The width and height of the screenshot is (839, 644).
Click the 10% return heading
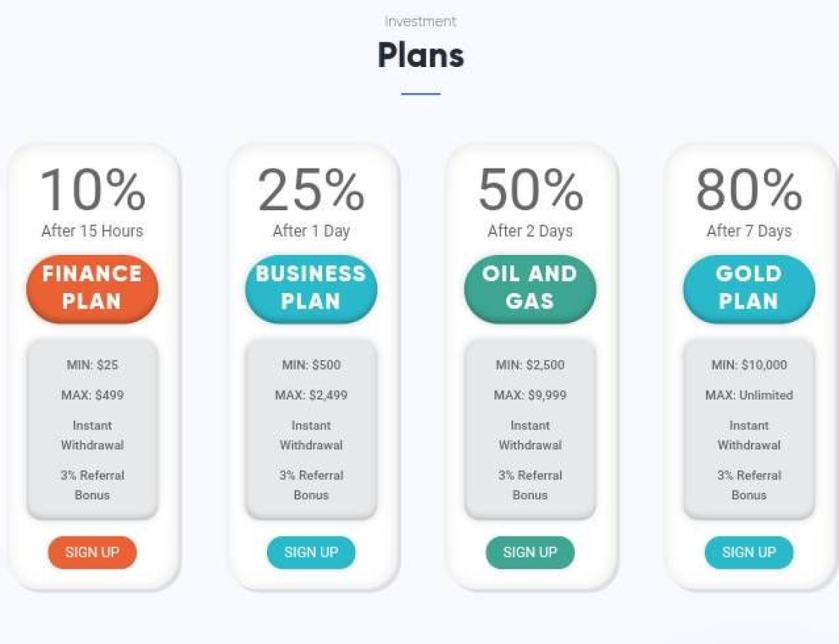pos(92,189)
